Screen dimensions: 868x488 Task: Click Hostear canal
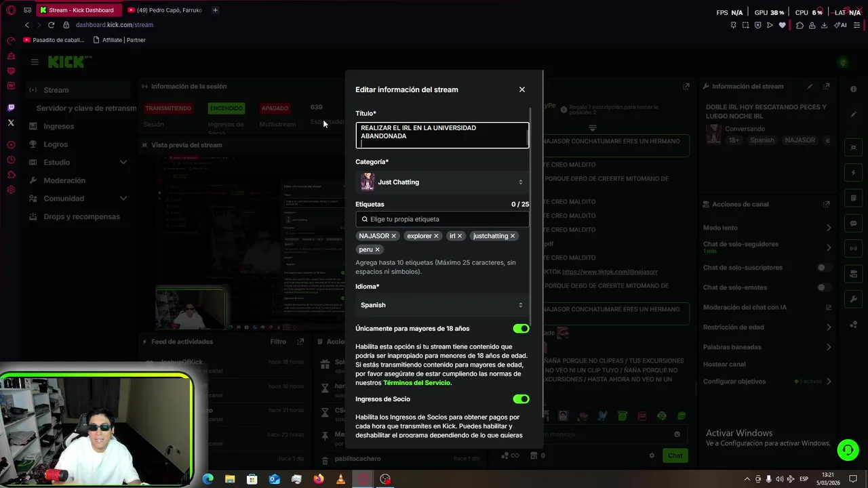pyautogui.click(x=724, y=364)
